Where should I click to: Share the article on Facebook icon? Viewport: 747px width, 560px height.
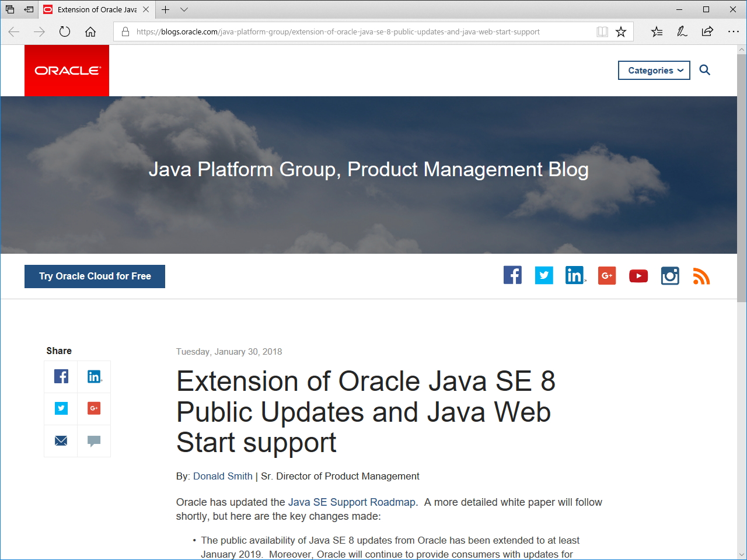[x=61, y=376]
